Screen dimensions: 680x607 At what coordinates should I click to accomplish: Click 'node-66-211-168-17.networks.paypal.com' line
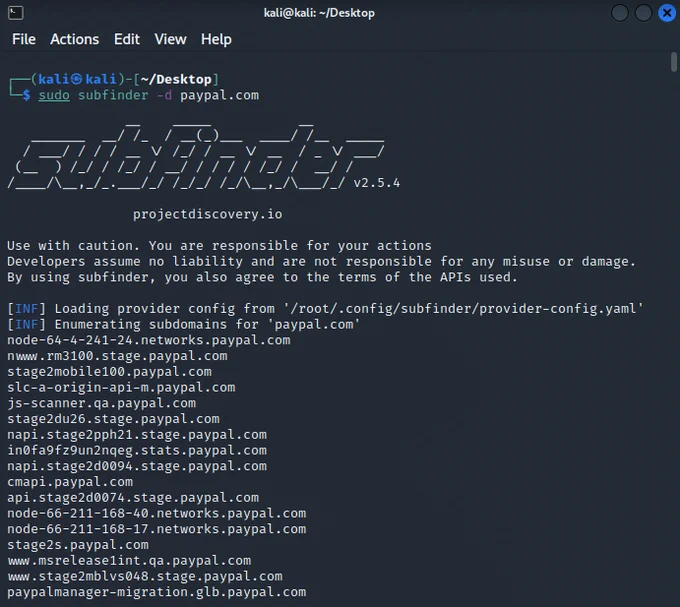tap(157, 529)
